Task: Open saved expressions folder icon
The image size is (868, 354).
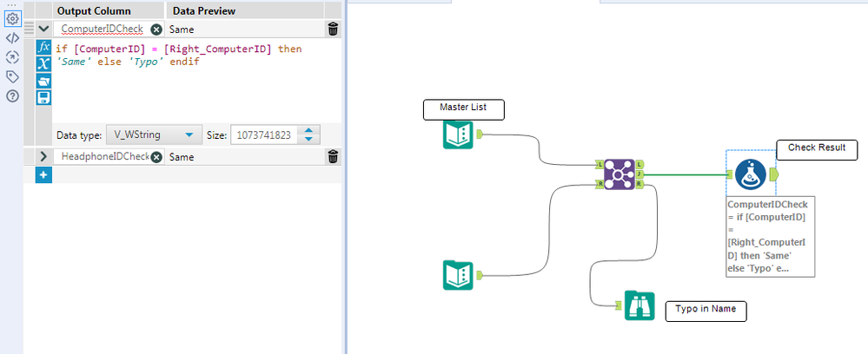Action: point(43,81)
